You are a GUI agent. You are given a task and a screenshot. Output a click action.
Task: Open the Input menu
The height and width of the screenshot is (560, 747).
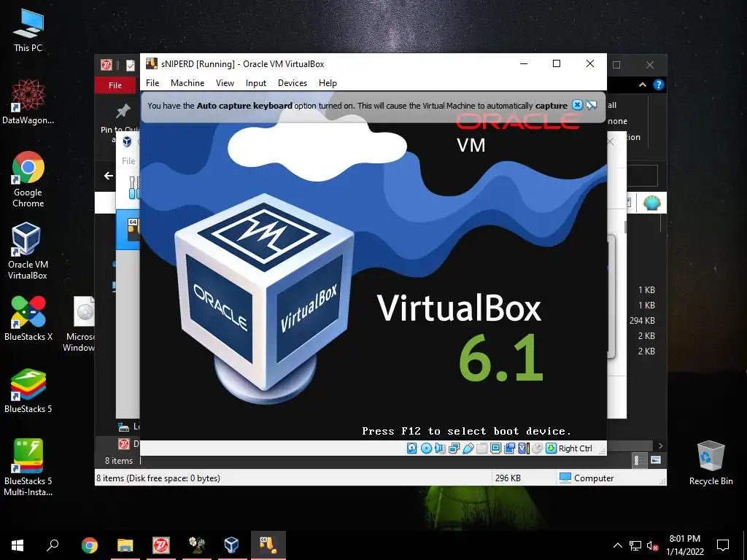coord(256,83)
